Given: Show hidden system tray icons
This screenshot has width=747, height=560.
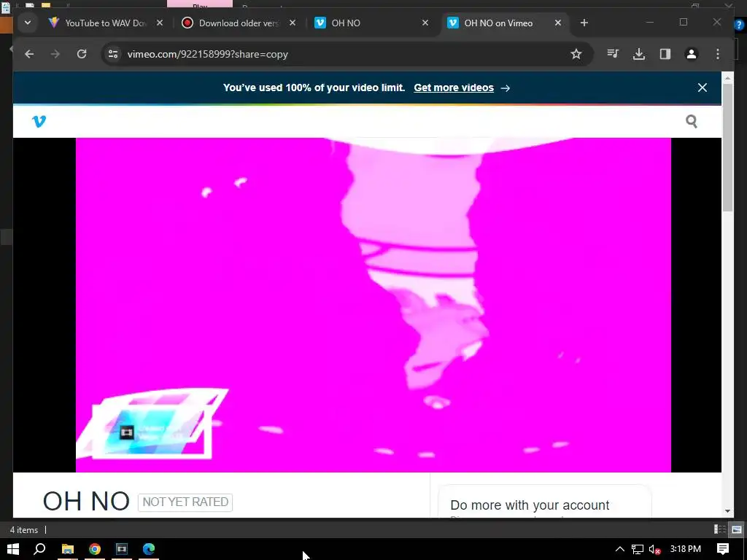Looking at the screenshot, I should pyautogui.click(x=620, y=549).
